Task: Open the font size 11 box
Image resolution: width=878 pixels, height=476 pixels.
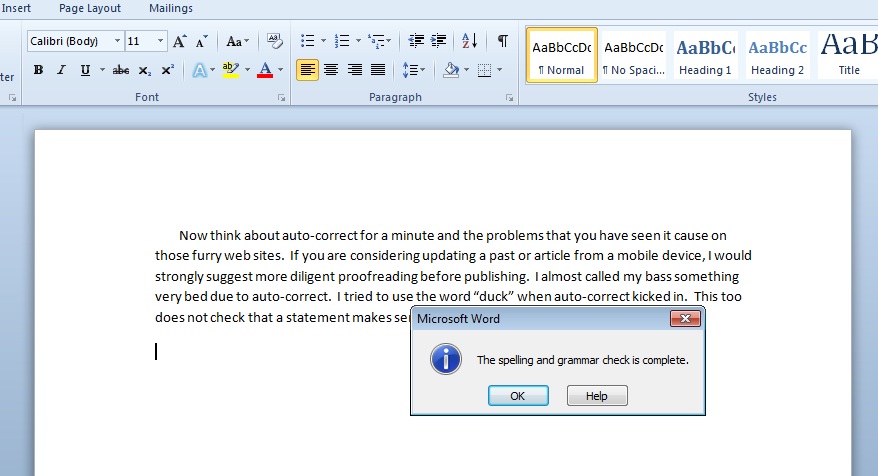Action: 146,41
